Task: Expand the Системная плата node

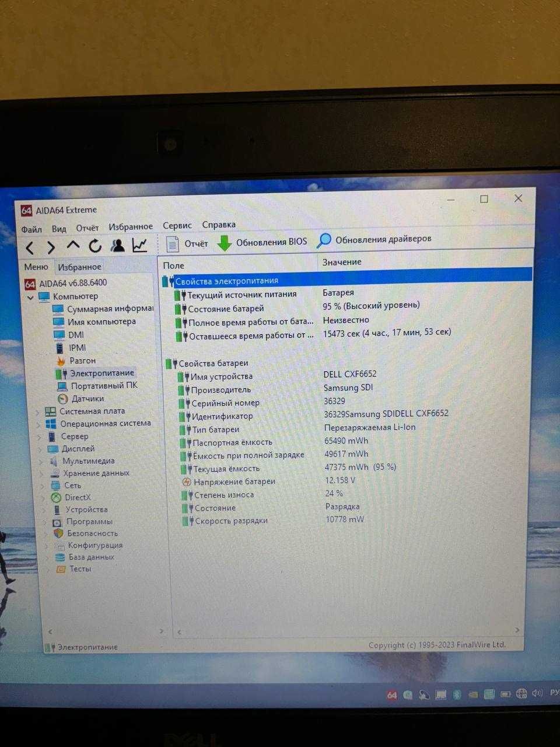Action: pyautogui.click(x=38, y=411)
